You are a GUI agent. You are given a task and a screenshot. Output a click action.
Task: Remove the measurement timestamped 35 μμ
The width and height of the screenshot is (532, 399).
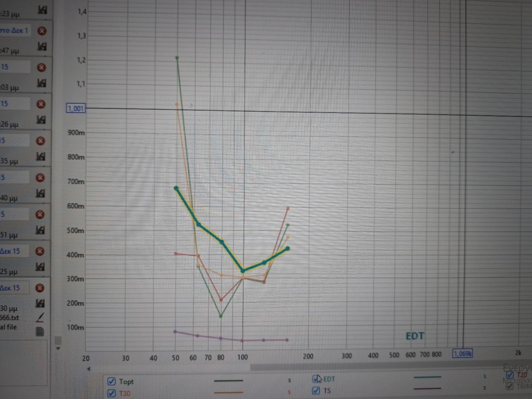click(x=41, y=141)
